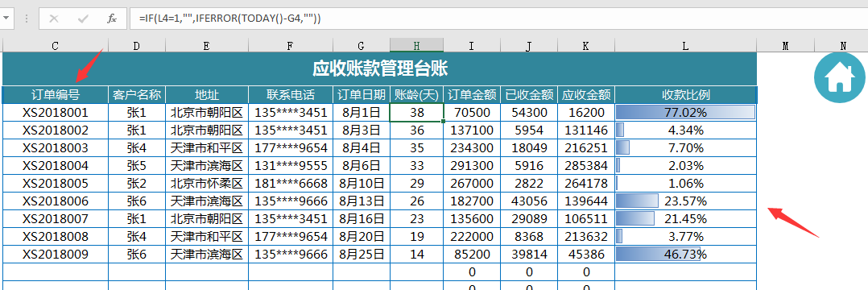The image size is (868, 290).
Task: Select column G header
Action: pos(361,46)
